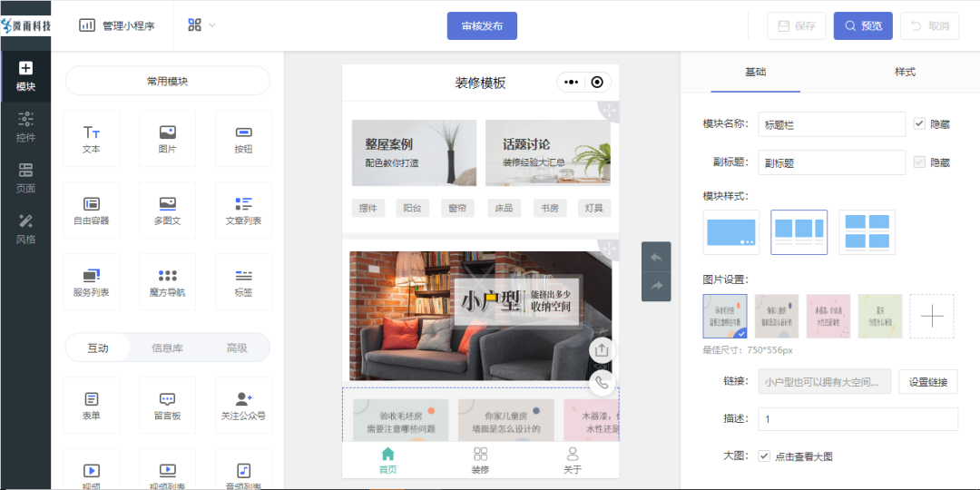Select the 文本 text module icon

91,138
